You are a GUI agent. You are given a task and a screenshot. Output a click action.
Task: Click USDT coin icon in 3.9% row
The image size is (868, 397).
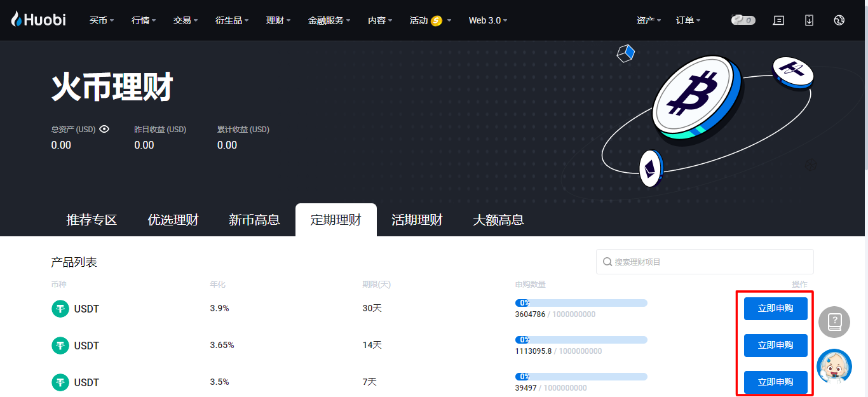60,309
